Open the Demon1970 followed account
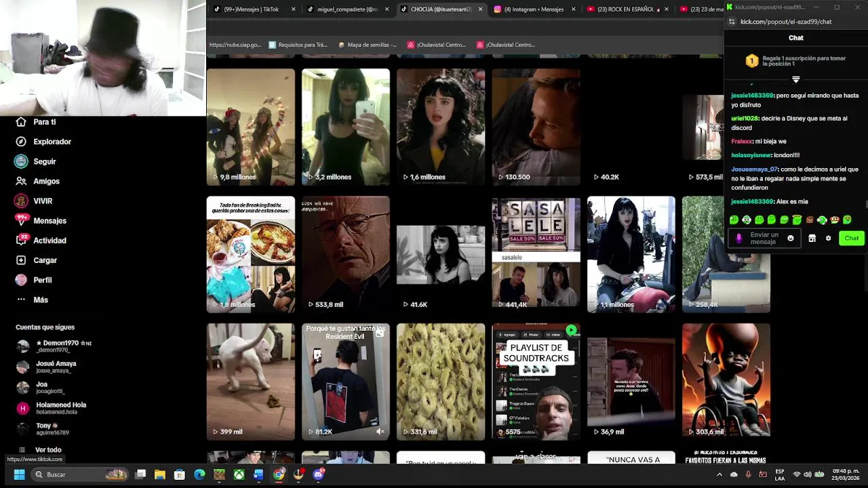 (54, 346)
